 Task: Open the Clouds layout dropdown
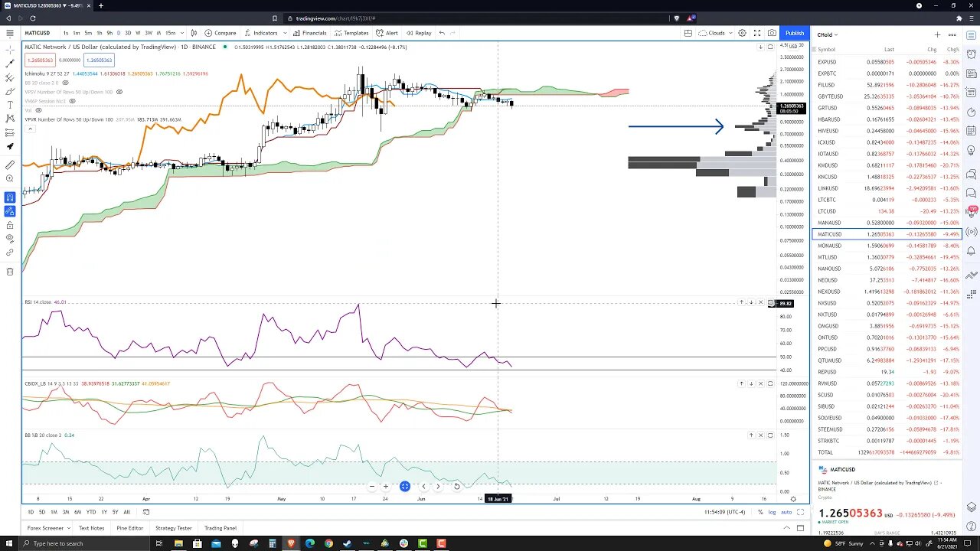(717, 33)
